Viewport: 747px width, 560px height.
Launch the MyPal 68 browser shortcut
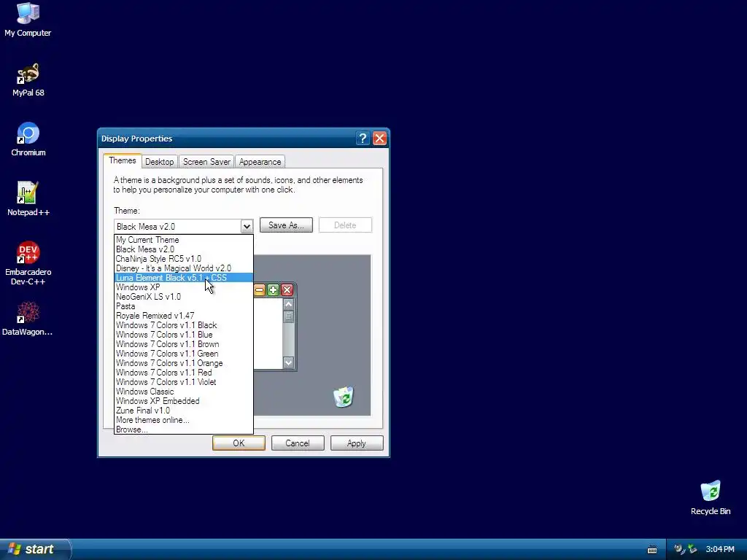point(28,79)
